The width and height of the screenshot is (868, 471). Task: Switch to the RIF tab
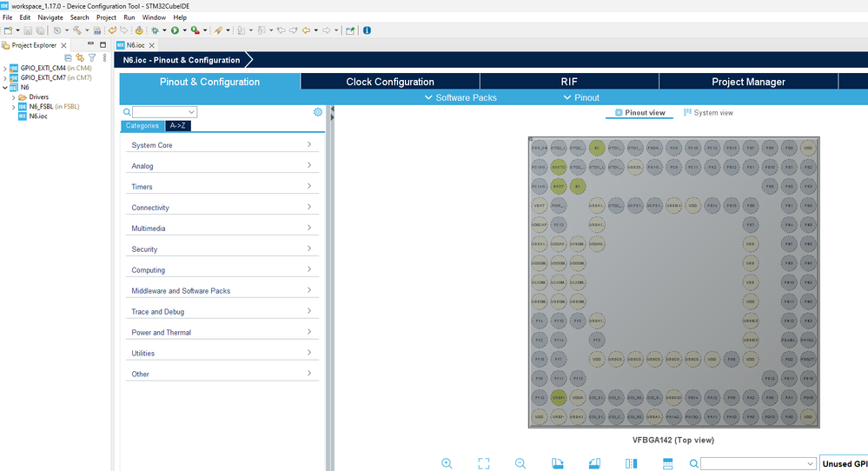(x=569, y=82)
